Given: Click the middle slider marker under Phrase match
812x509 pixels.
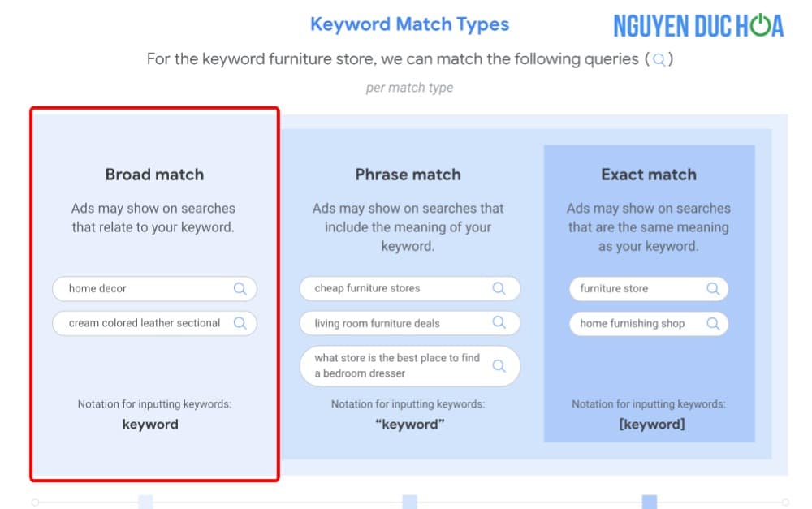Looking at the screenshot, I should [x=409, y=502].
